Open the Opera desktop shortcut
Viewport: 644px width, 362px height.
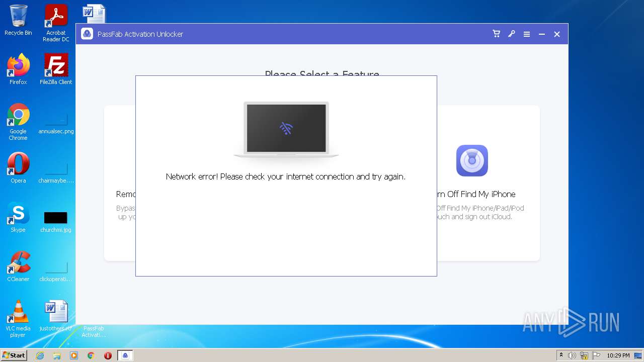click(18, 168)
